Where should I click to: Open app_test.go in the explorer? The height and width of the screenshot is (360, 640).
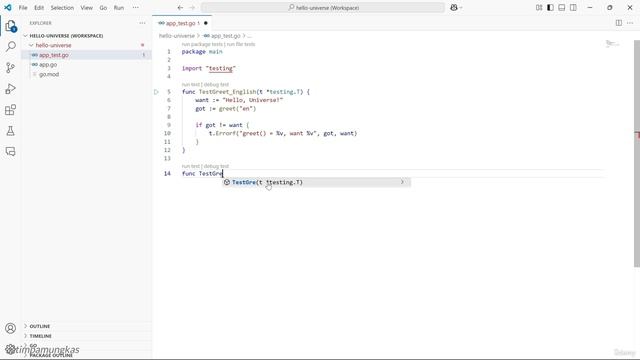[54, 55]
